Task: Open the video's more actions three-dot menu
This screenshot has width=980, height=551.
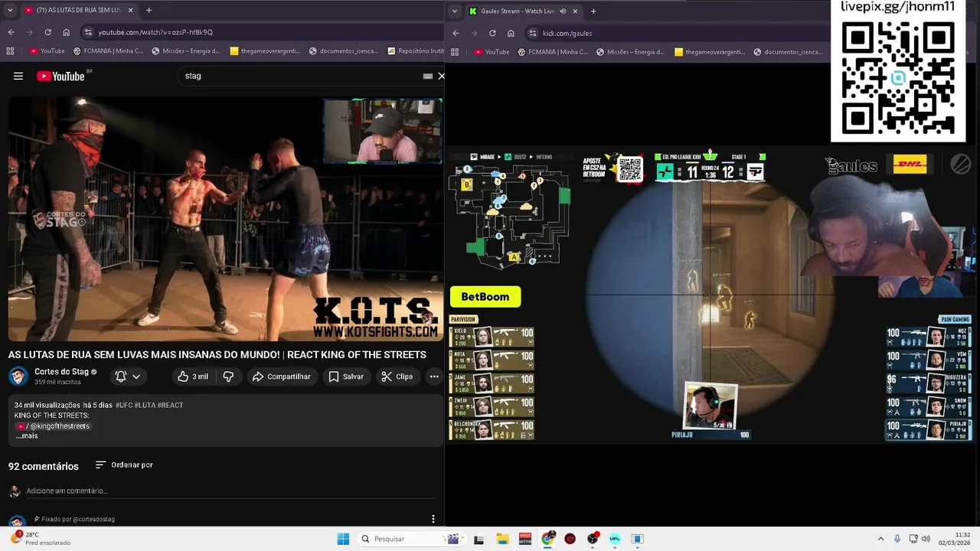Action: [x=434, y=377]
